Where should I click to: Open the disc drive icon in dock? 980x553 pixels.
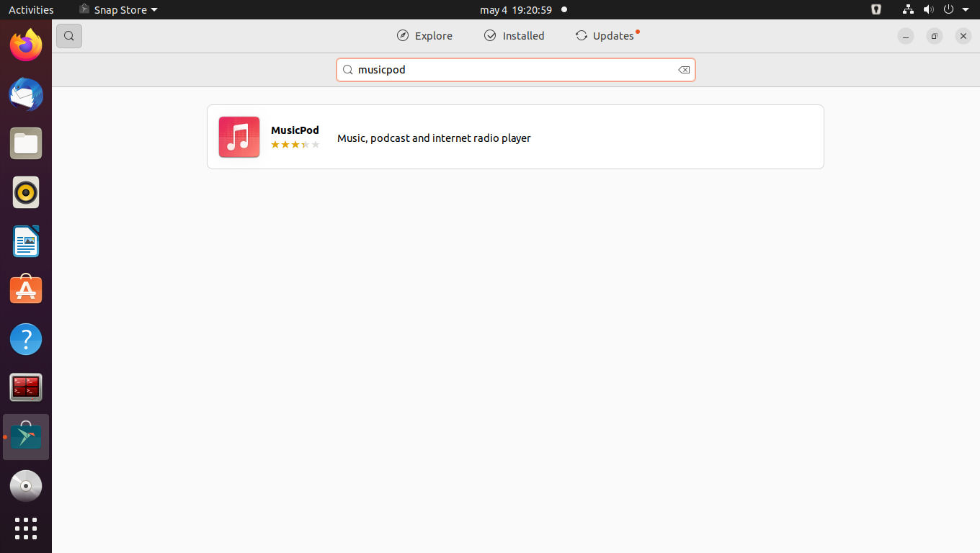(26, 486)
